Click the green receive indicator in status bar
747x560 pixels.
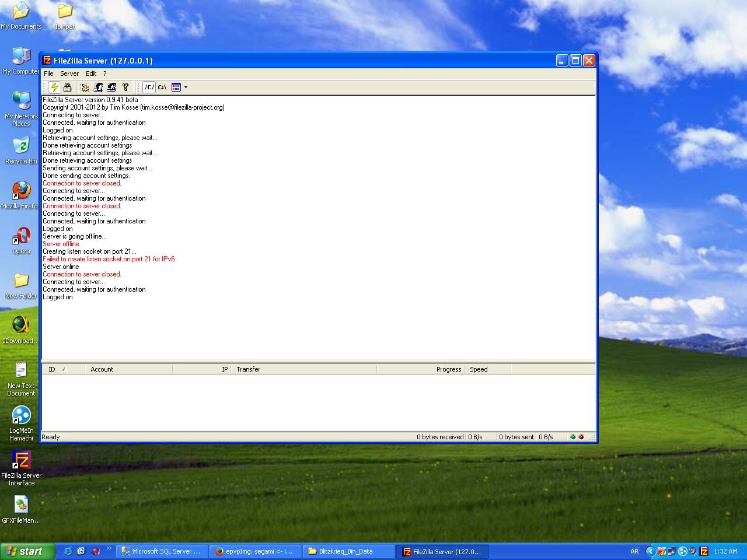(x=573, y=437)
